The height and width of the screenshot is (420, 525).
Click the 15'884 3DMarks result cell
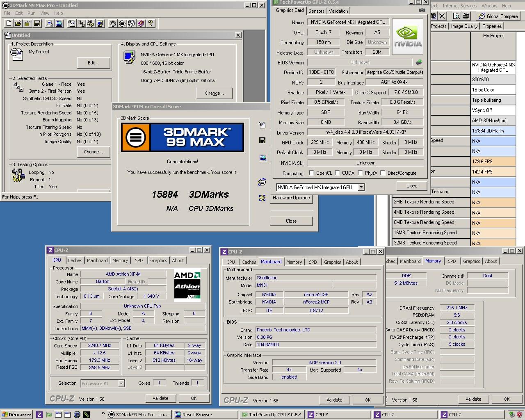[493, 131]
